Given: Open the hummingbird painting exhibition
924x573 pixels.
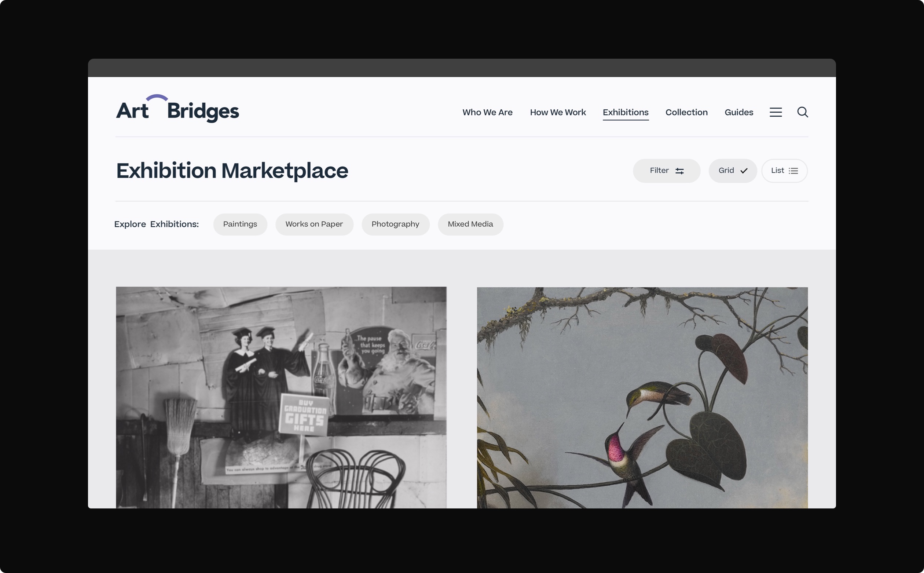Looking at the screenshot, I should (x=642, y=397).
